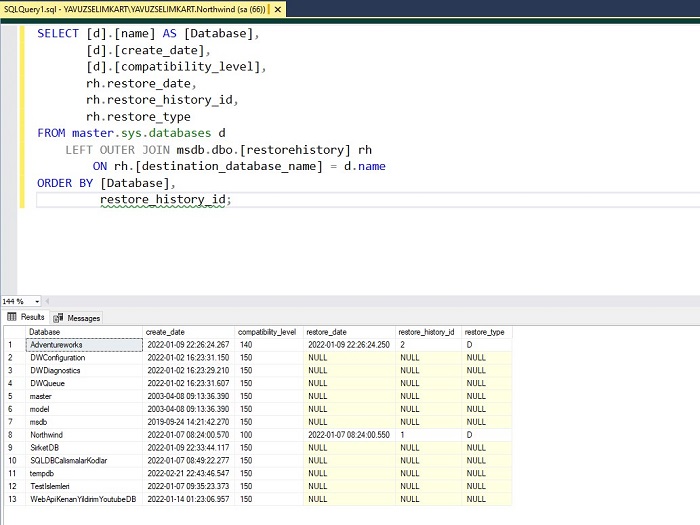This screenshot has width=700, height=525.
Task: Select the SQLDBCalismalarKodlar cell
Action: 84,460
